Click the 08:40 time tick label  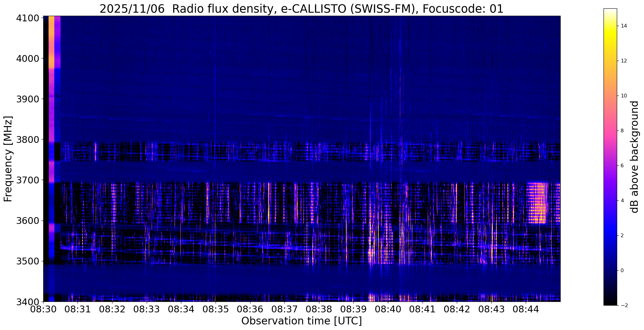click(x=388, y=309)
